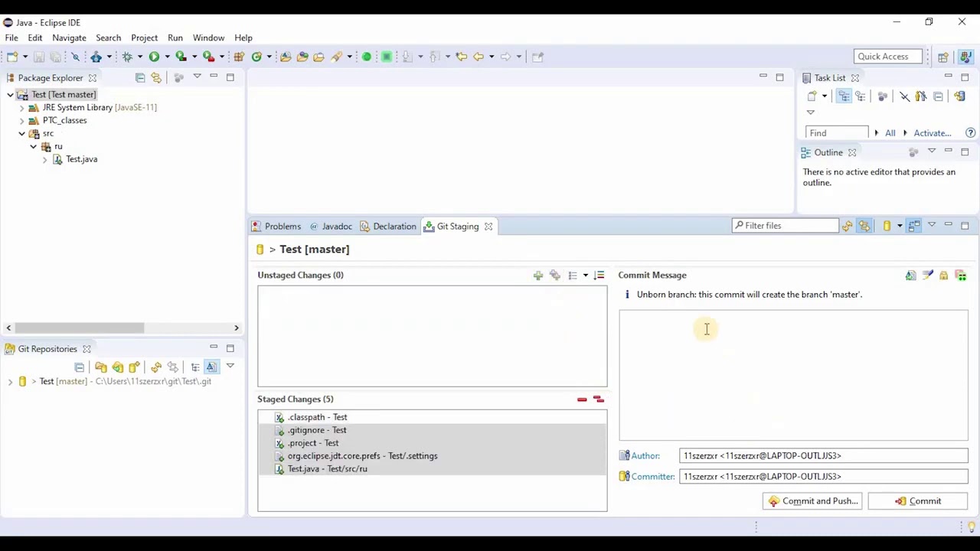
Task: Switch to the Problems tab
Action: pyautogui.click(x=276, y=227)
